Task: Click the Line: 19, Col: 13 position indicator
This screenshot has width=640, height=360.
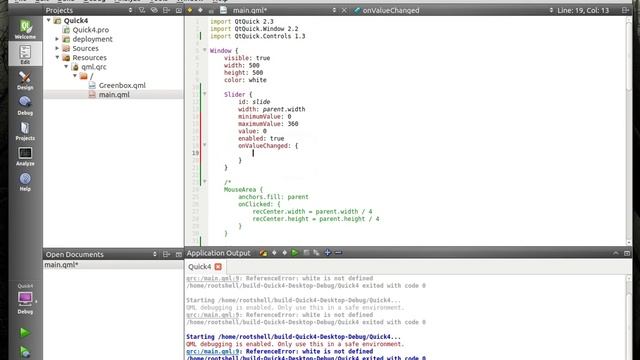Action: point(583,10)
